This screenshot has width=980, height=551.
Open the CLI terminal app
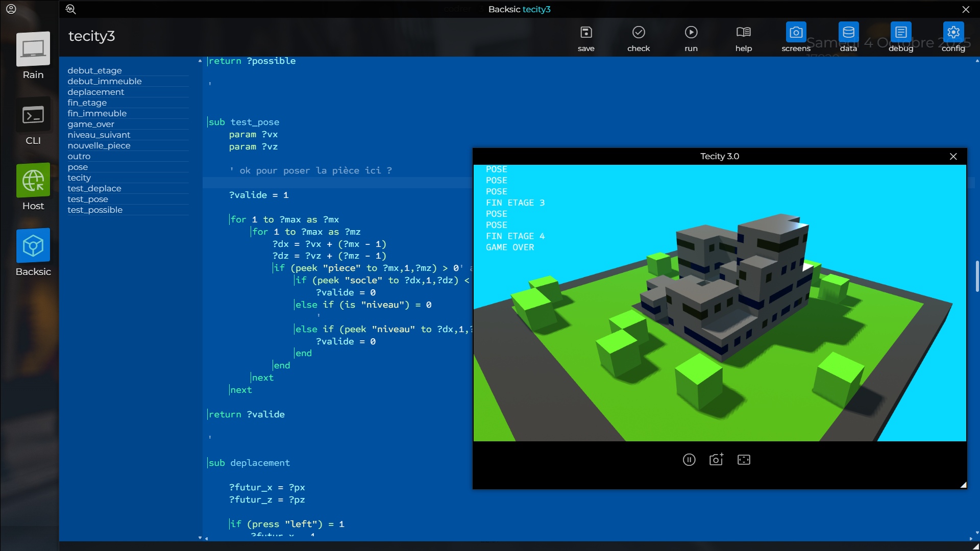[33, 115]
